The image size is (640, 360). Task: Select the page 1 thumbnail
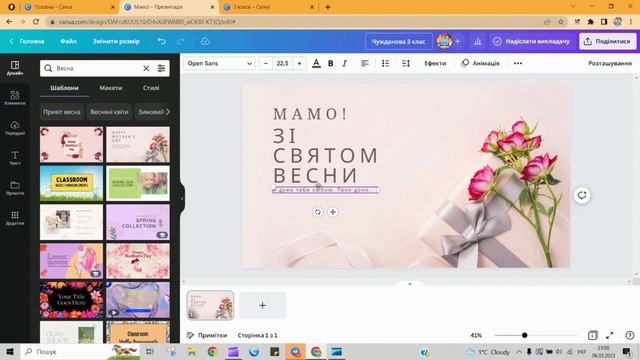210,305
